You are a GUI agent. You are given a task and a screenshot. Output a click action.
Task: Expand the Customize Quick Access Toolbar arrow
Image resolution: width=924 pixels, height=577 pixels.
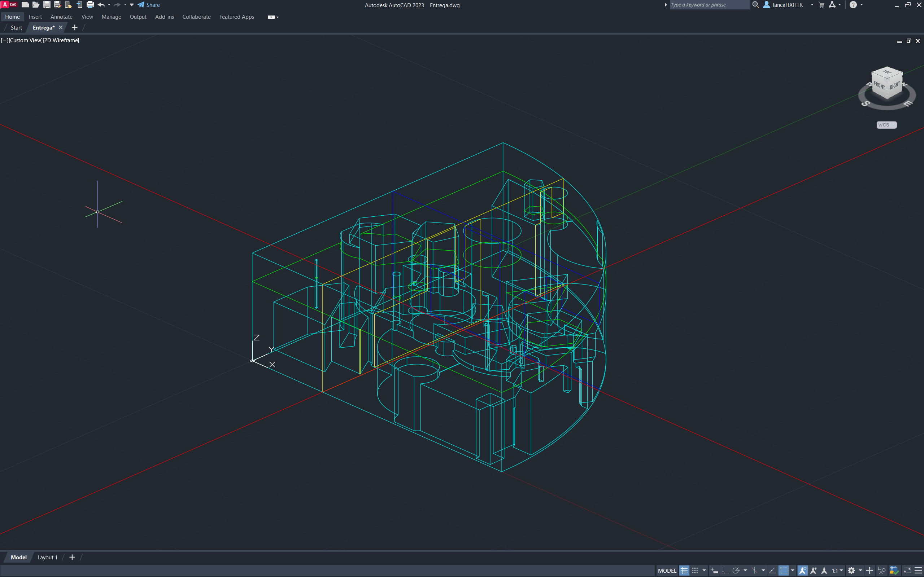click(131, 5)
